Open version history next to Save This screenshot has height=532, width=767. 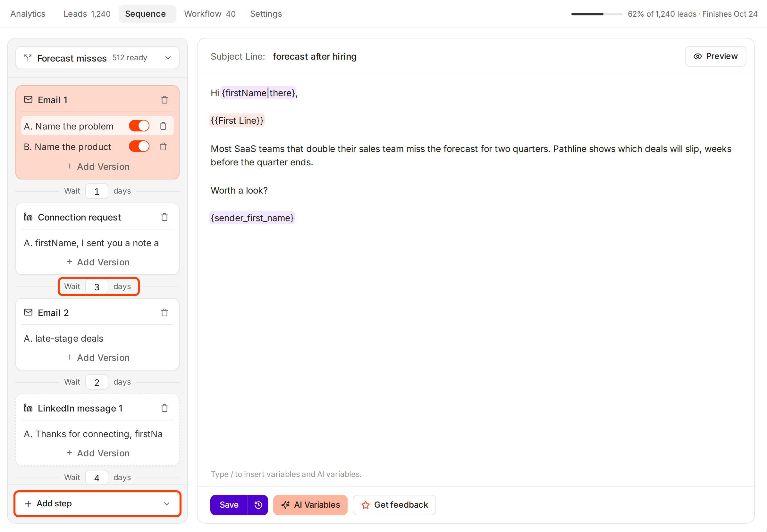point(258,505)
